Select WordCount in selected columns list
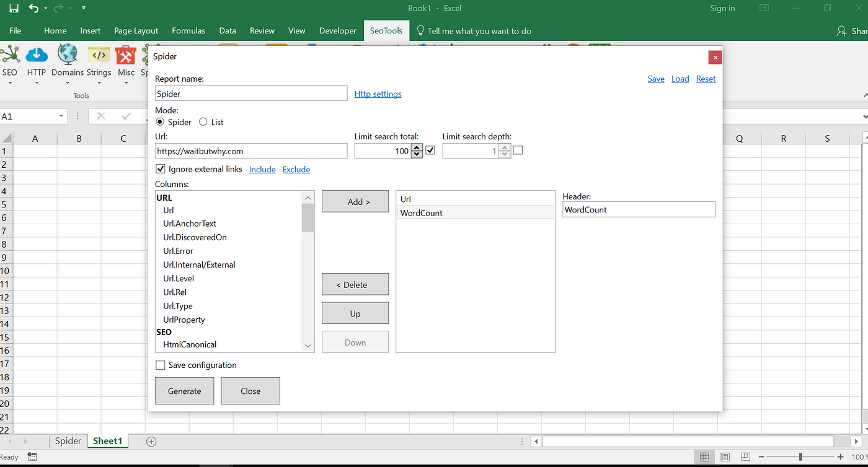Viewport: 868px width, 467px height. 475,212
